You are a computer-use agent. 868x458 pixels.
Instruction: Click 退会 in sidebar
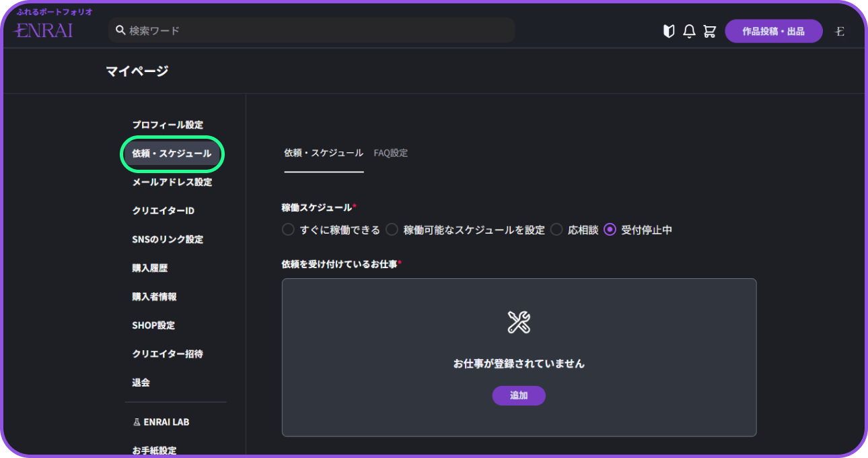pos(141,383)
